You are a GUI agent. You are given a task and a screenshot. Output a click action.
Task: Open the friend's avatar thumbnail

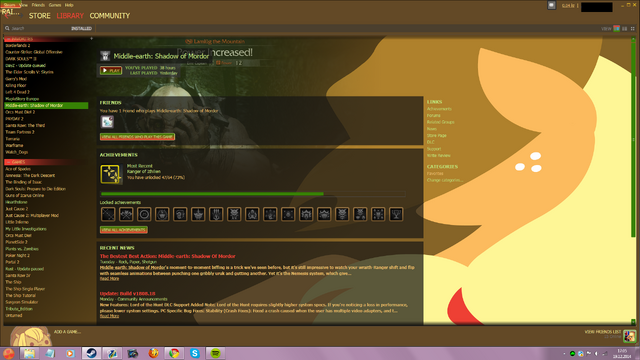(x=107, y=122)
